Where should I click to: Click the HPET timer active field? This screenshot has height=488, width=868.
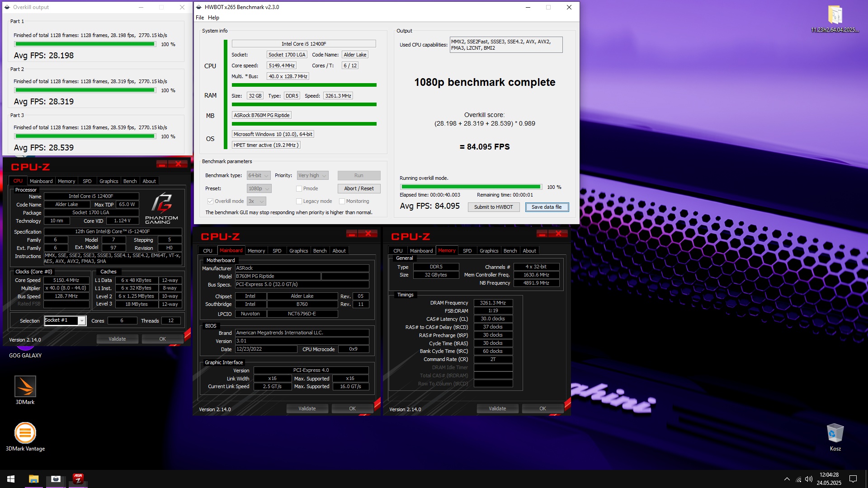(x=266, y=145)
